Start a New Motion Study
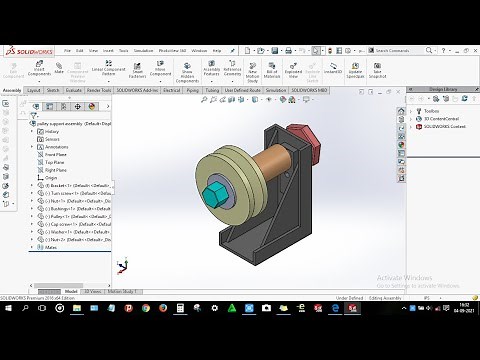This screenshot has width=480, height=360. [253, 72]
